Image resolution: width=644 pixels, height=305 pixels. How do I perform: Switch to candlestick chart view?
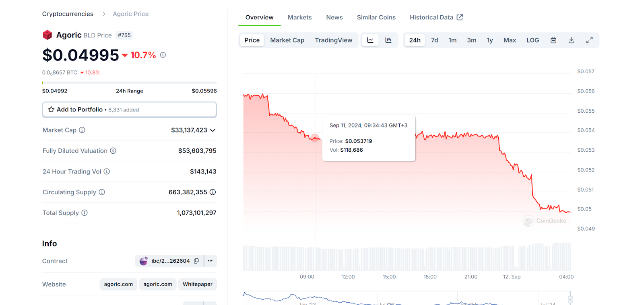pos(388,40)
